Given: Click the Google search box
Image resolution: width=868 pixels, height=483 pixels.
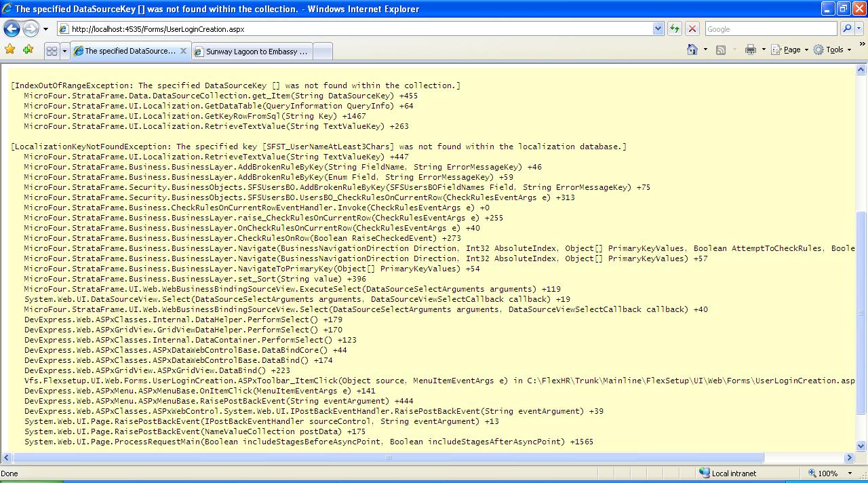Looking at the screenshot, I should [770, 29].
